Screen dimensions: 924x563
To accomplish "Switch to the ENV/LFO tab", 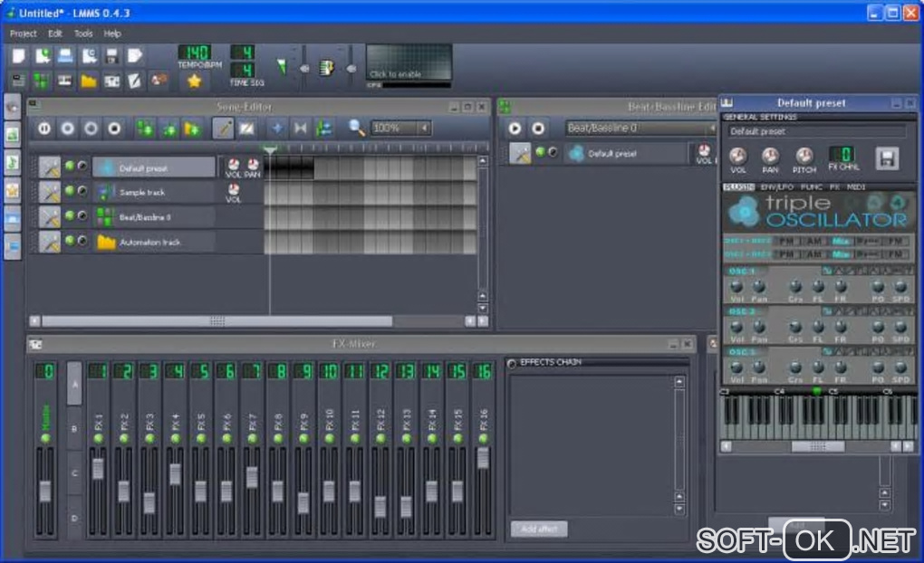I will click(777, 187).
